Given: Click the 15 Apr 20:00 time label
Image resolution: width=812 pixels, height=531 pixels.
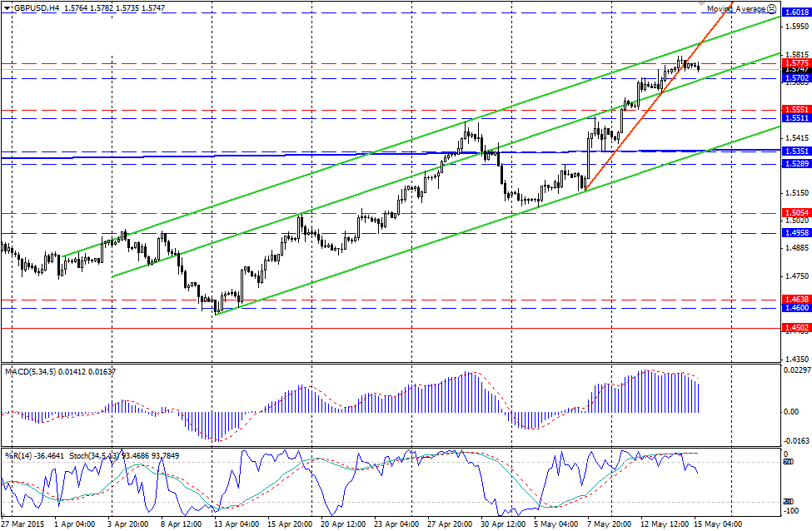Looking at the screenshot, I should coord(290,524).
